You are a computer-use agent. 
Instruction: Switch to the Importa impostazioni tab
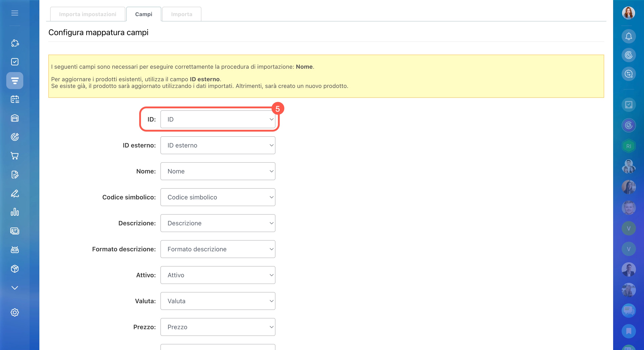point(87,14)
